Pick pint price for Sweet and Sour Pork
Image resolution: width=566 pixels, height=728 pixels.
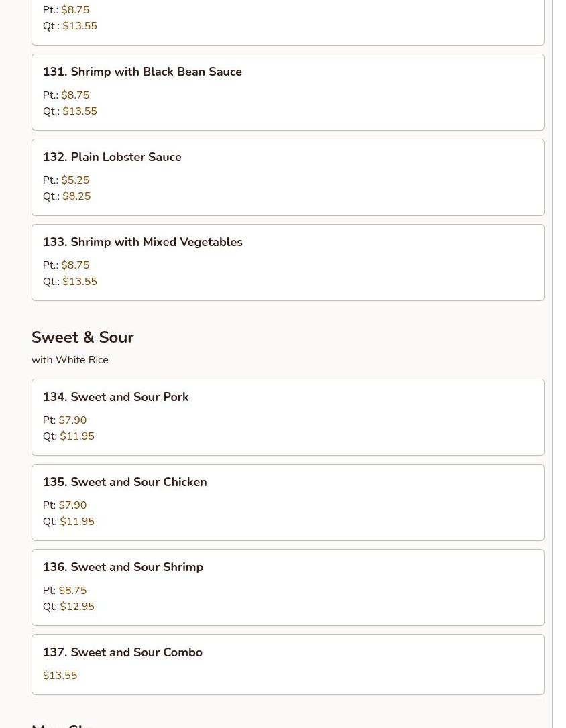(72, 420)
